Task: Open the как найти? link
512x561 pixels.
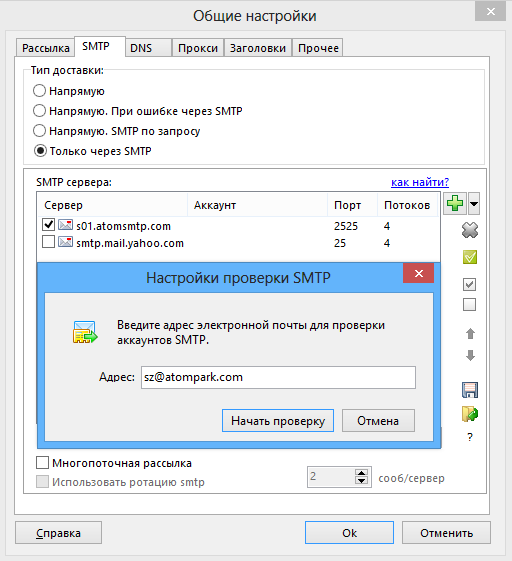Action: [x=420, y=182]
